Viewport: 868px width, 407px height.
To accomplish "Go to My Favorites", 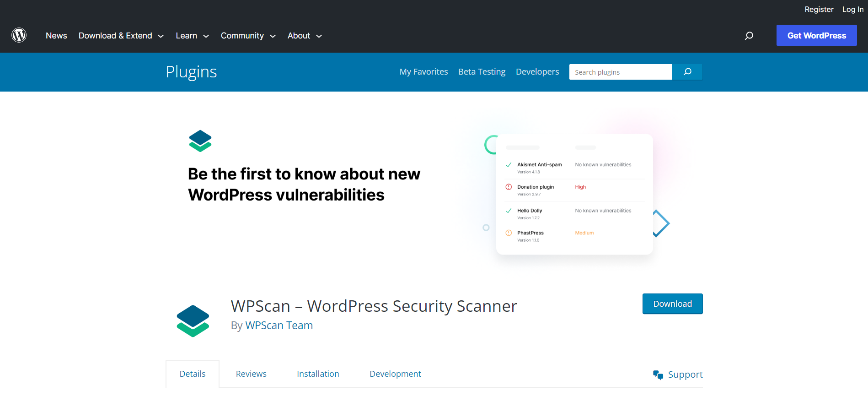I will [x=423, y=72].
